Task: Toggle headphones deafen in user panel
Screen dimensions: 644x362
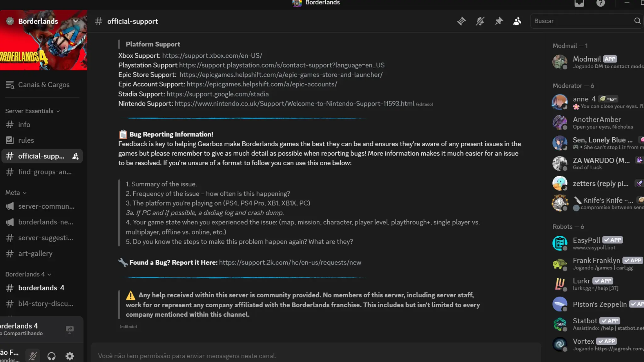Action: coord(51,356)
